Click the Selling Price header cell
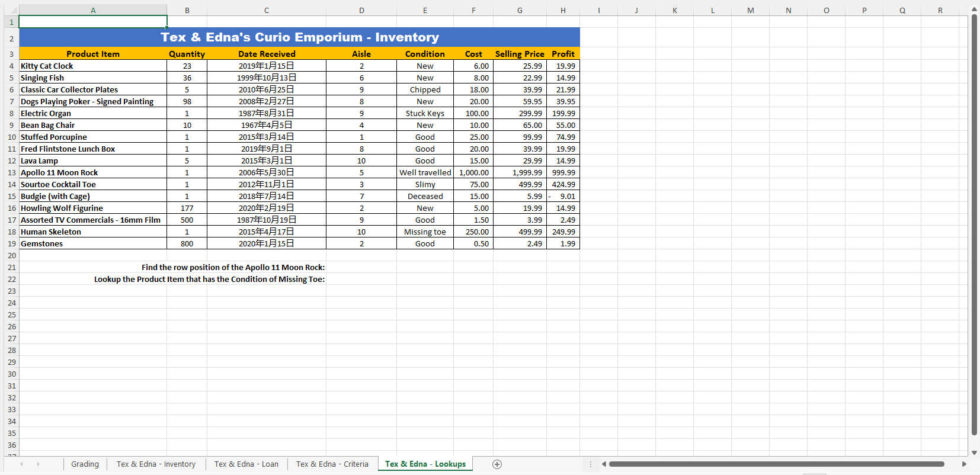980x475 pixels. 520,54
